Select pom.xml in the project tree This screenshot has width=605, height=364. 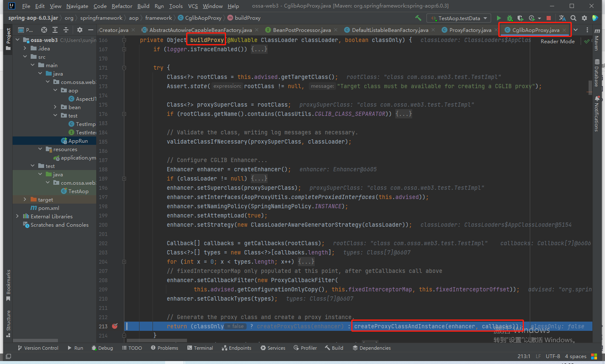[49, 208]
